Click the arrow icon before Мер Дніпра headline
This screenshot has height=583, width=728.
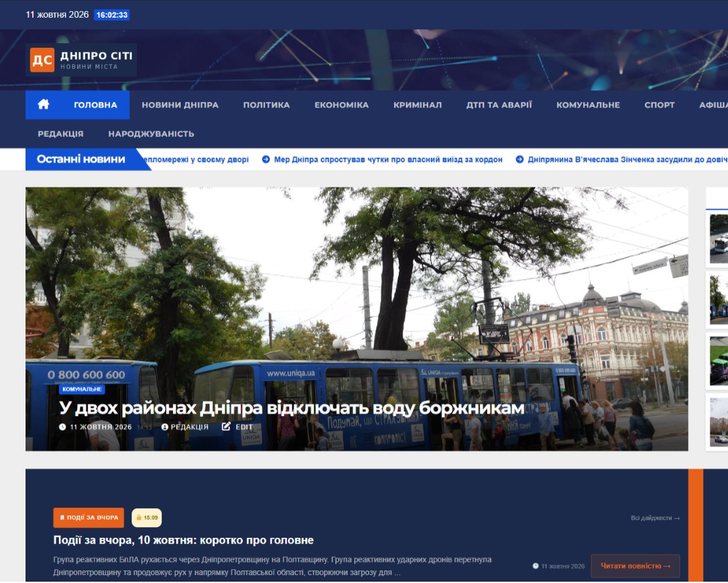click(266, 159)
